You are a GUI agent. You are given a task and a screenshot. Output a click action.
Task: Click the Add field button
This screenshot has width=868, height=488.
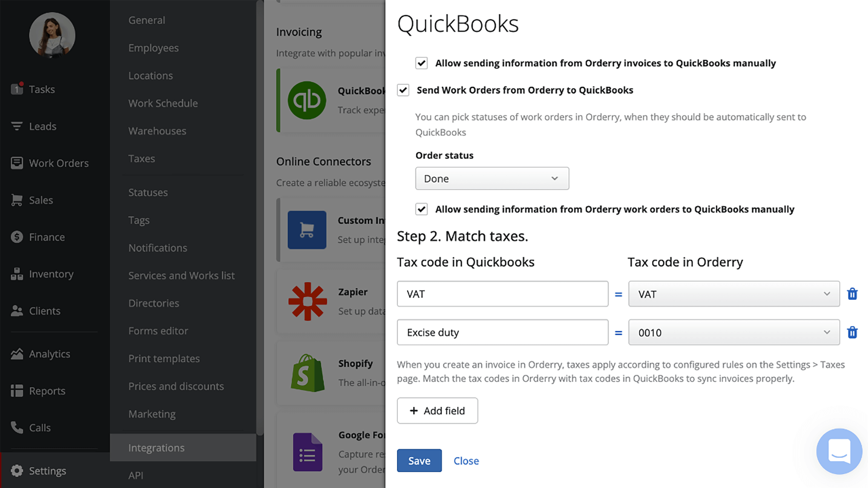coord(437,410)
